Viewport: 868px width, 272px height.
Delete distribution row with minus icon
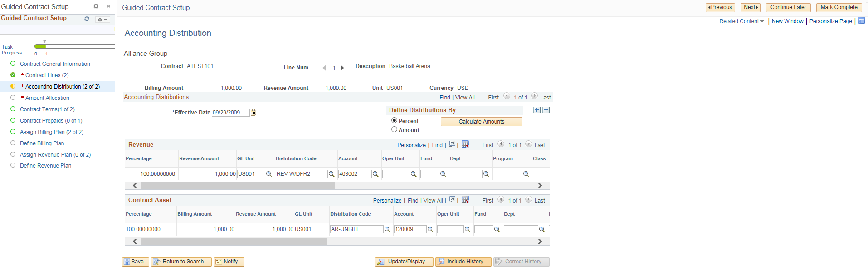[x=546, y=110]
